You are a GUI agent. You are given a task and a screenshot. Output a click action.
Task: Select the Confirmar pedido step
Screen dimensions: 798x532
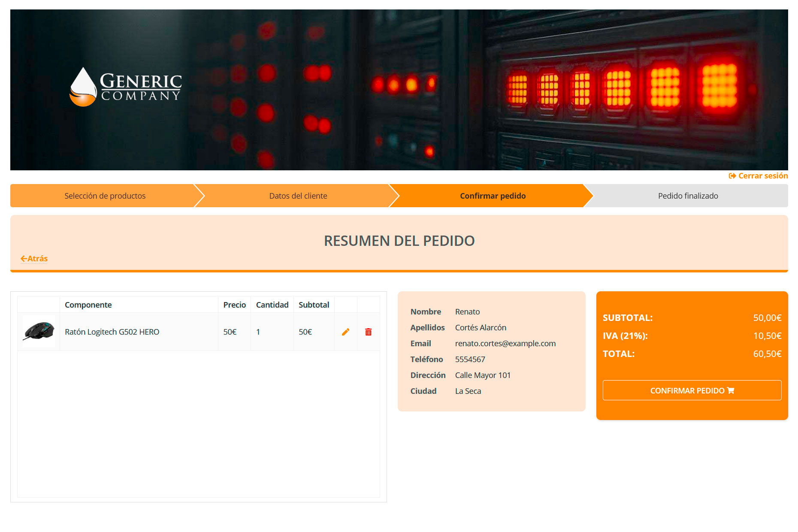click(x=493, y=196)
